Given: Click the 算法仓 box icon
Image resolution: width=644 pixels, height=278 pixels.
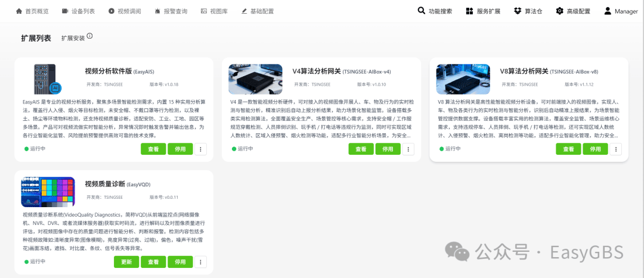Looking at the screenshot, I should point(518,11).
